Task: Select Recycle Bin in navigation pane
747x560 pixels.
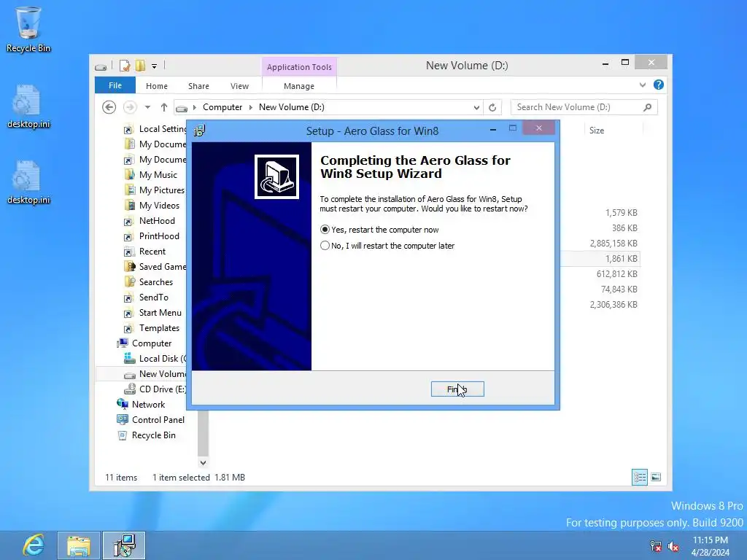Action: pos(147,435)
